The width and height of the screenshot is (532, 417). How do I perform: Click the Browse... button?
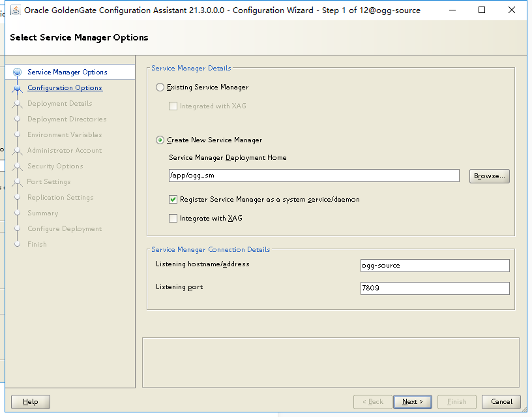pyautogui.click(x=489, y=176)
